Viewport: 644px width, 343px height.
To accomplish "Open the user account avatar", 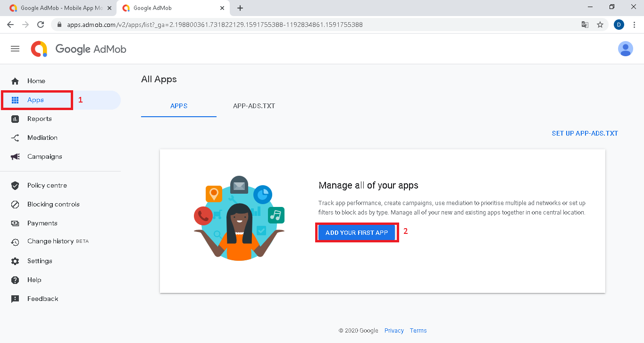I will coord(626,49).
